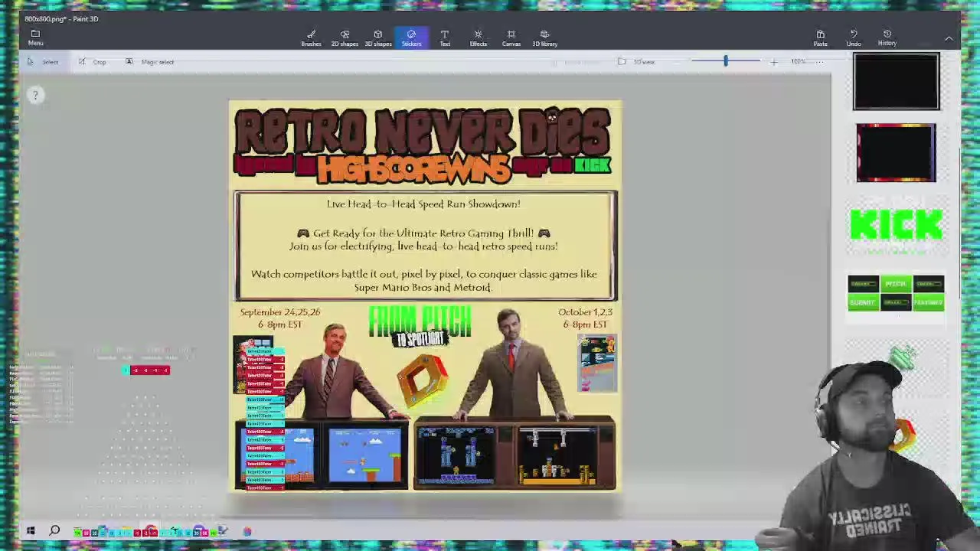Choose the Crop tool

93,62
